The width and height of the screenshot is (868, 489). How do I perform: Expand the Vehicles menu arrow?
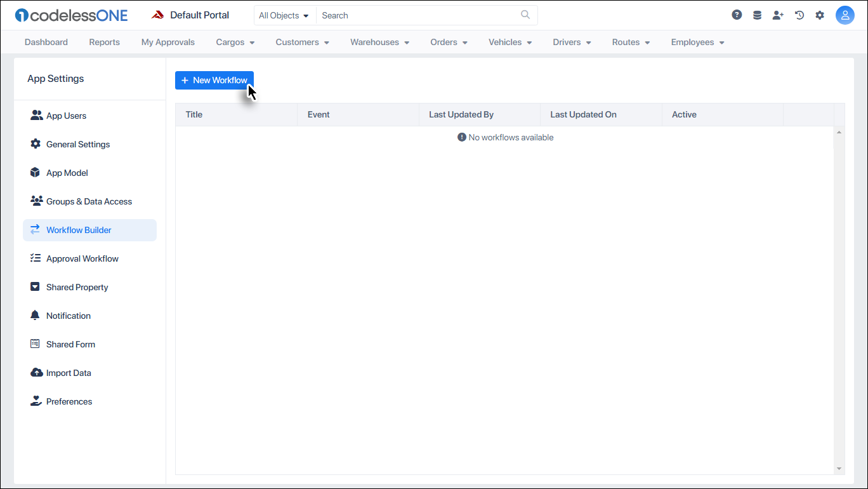coord(529,43)
